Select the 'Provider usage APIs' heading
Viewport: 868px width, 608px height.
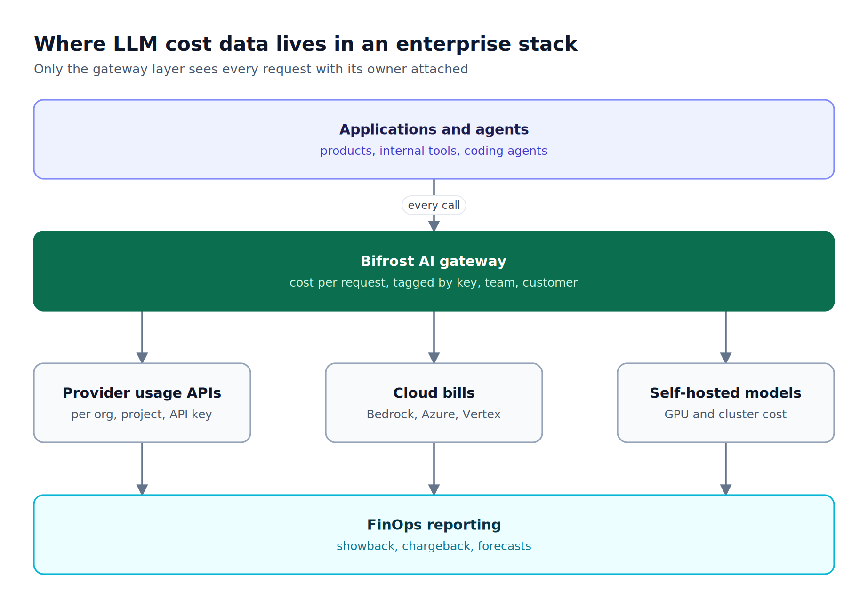pyautogui.click(x=142, y=393)
